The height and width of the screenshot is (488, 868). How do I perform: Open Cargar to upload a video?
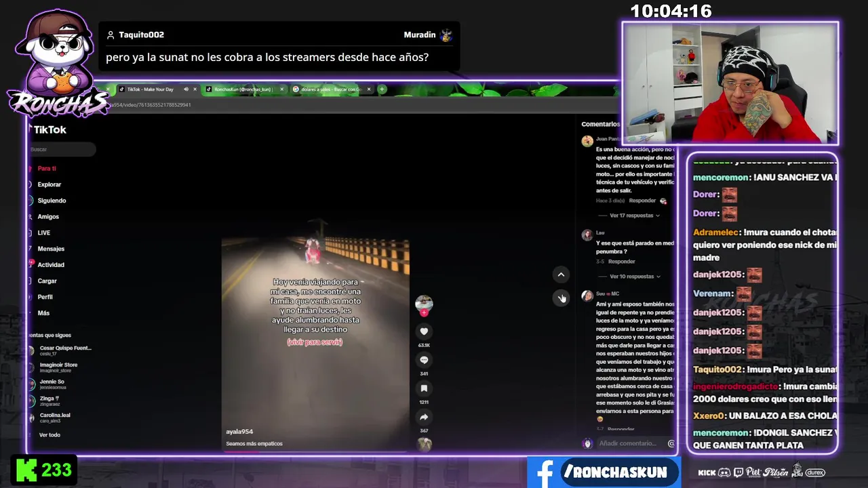(x=47, y=281)
